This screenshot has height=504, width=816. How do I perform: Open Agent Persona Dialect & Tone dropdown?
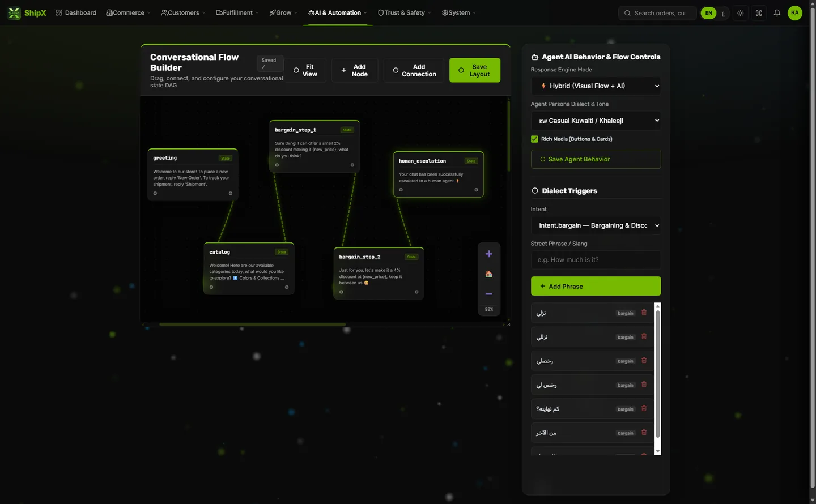point(596,121)
